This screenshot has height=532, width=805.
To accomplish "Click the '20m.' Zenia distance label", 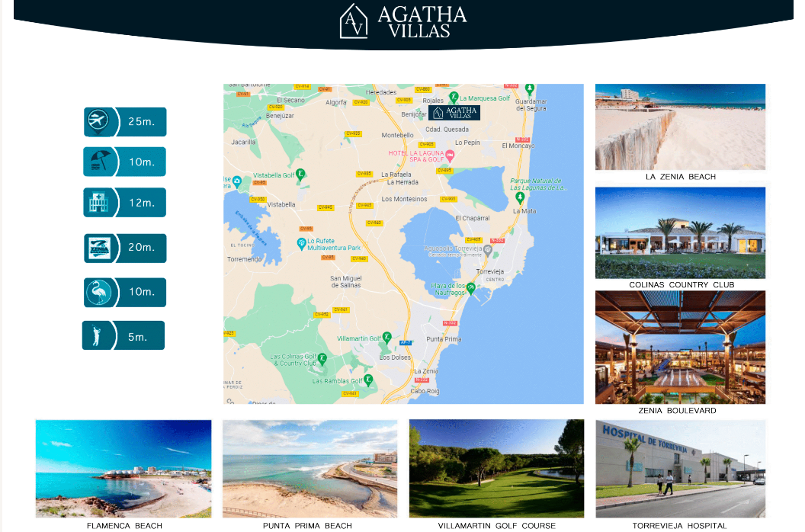I will tap(141, 248).
